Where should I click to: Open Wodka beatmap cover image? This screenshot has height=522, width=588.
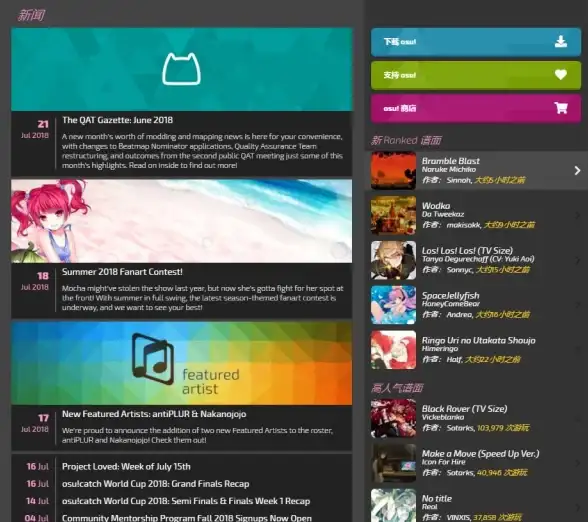click(x=393, y=215)
